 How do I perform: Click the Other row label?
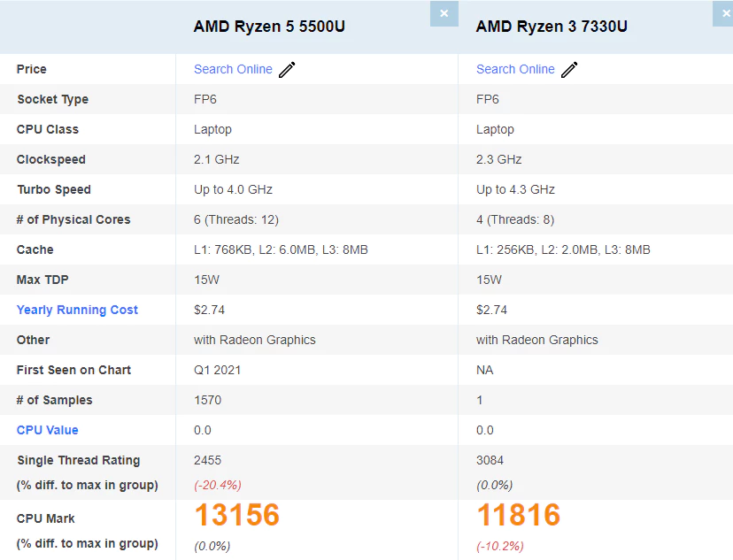pyautogui.click(x=33, y=340)
